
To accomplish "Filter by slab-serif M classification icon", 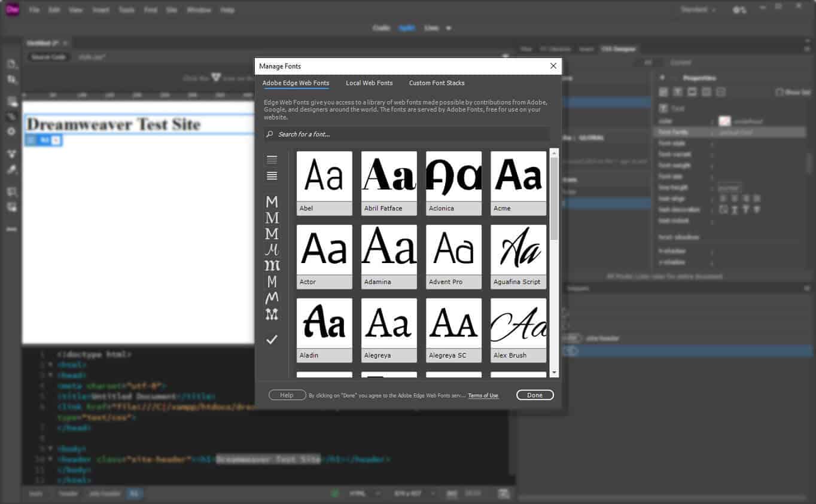I will pyautogui.click(x=272, y=234).
